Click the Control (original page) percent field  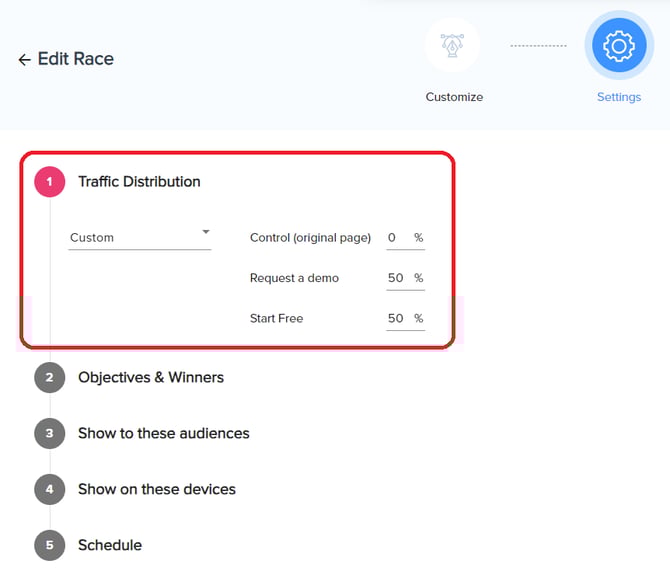pos(398,238)
